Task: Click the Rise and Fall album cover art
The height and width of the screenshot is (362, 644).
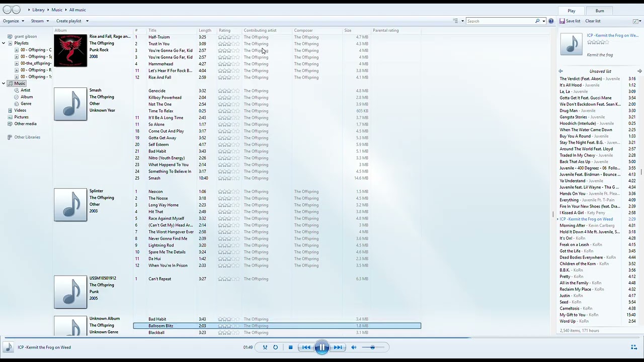Action: point(70,50)
